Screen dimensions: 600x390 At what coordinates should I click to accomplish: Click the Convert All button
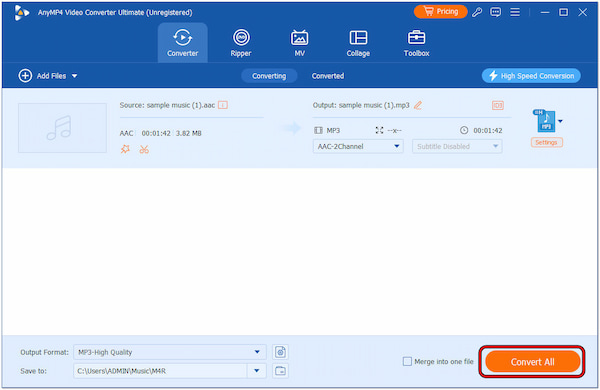tap(532, 362)
